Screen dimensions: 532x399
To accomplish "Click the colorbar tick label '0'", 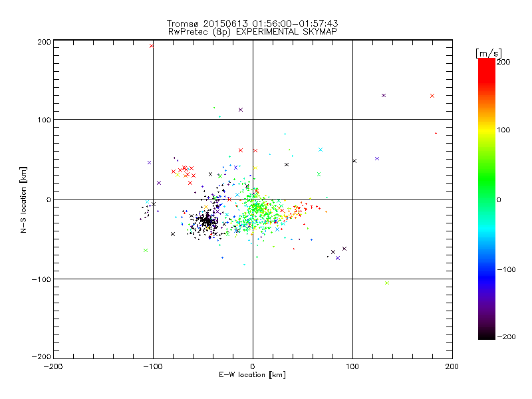I will click(x=499, y=199).
